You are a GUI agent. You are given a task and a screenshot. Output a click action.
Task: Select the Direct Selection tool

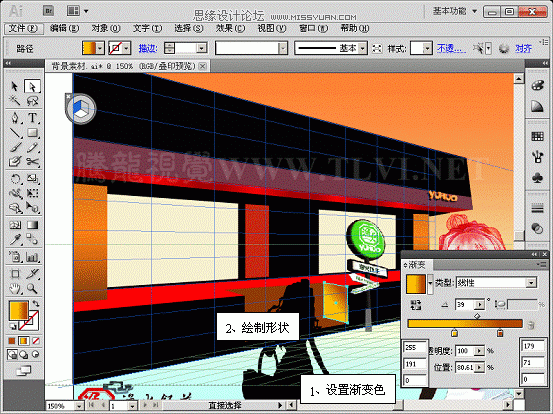32,86
